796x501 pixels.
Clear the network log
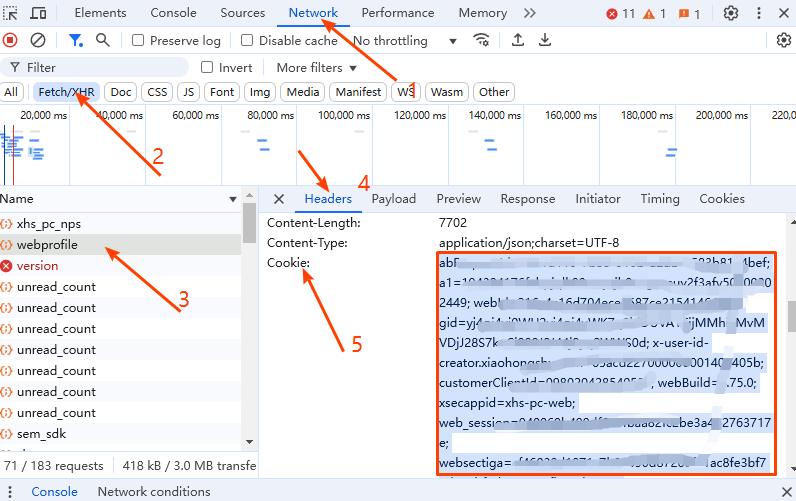(38, 40)
